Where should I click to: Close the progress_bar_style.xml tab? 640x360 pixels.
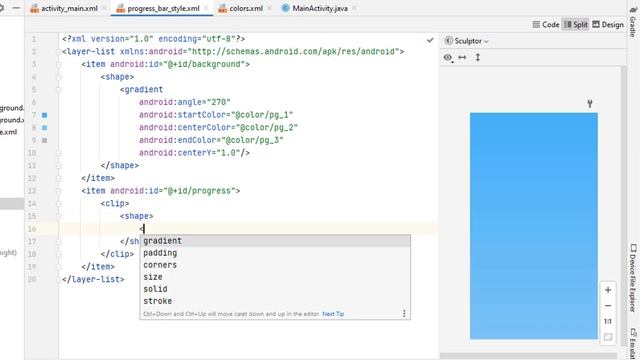pyautogui.click(x=207, y=8)
